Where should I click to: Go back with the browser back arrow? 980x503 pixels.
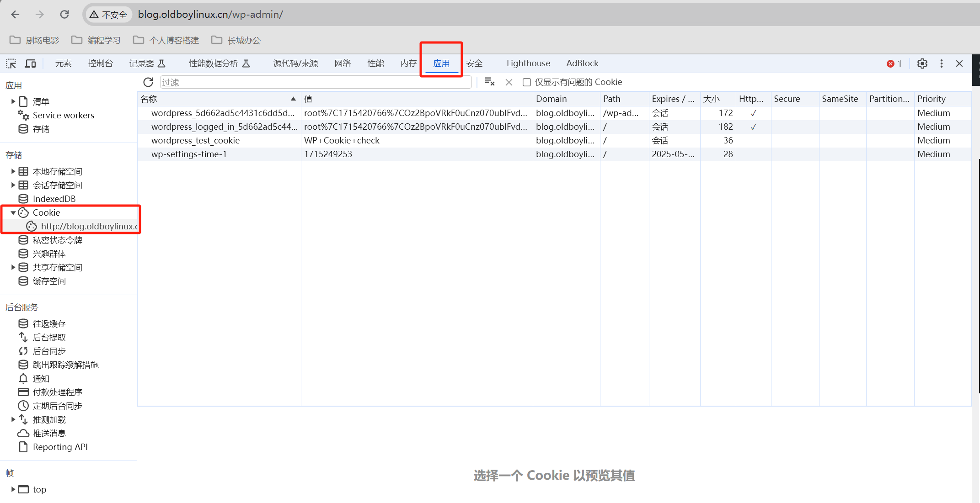(x=16, y=15)
